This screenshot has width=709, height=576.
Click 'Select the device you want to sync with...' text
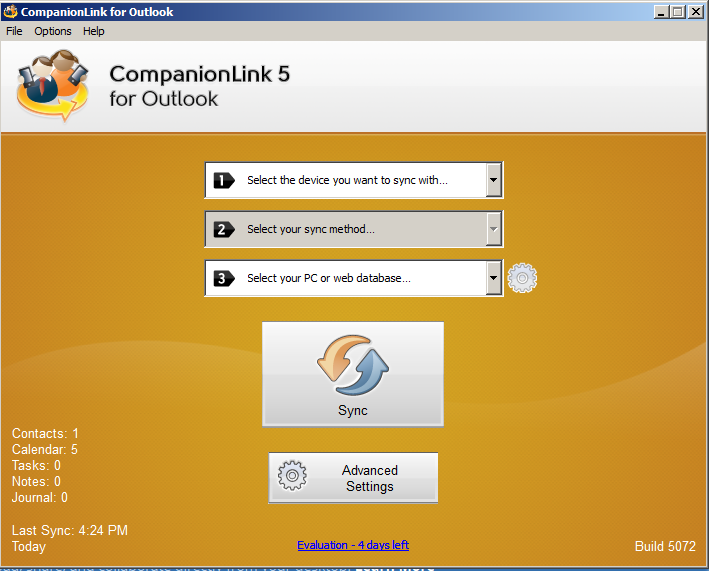[x=347, y=180]
